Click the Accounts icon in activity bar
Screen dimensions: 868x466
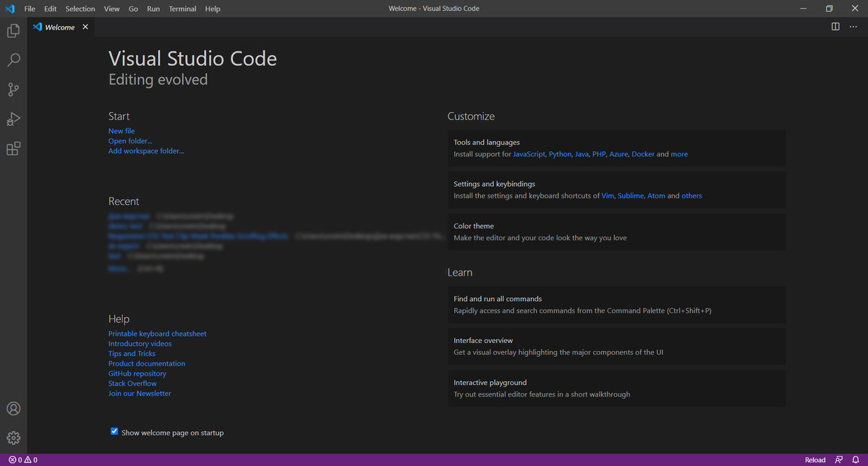[x=13, y=409]
